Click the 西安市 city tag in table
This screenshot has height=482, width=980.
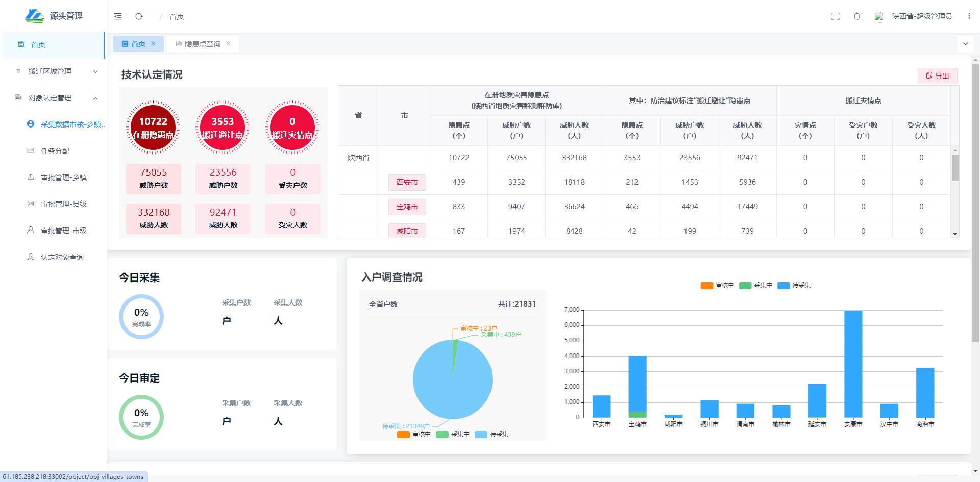coord(407,182)
